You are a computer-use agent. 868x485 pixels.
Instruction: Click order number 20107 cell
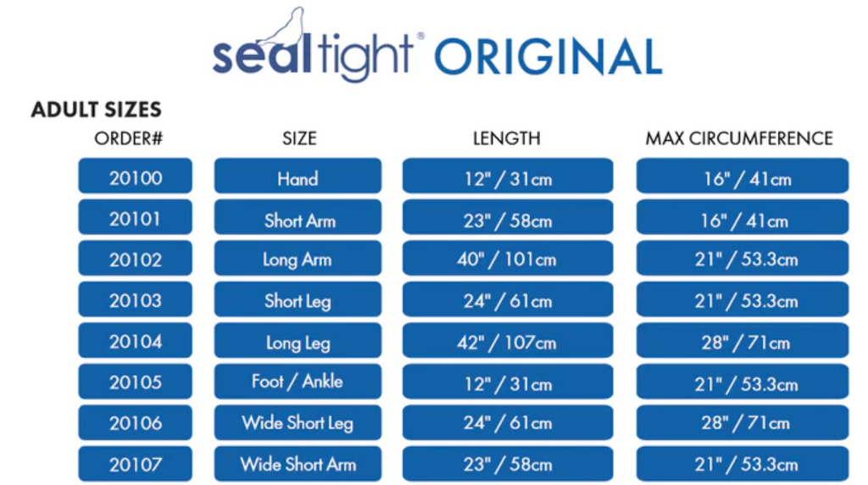pos(136,465)
